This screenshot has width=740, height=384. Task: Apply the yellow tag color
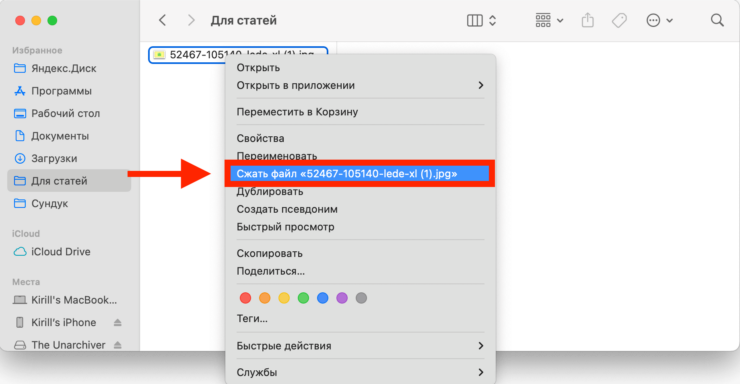(x=284, y=298)
